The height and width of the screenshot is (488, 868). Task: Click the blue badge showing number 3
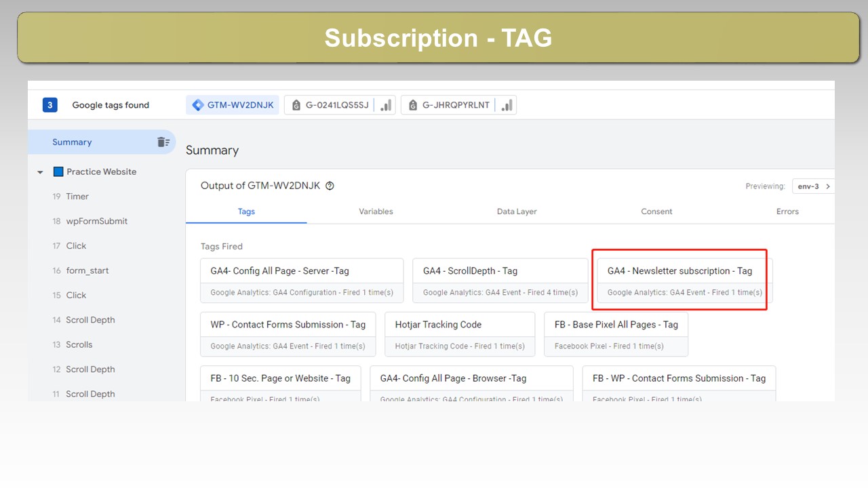(50, 105)
